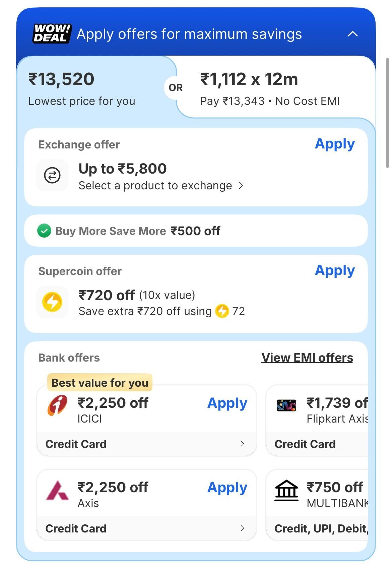
Task: Toggle the Buy More Save More checkmark
Action: pos(44,231)
